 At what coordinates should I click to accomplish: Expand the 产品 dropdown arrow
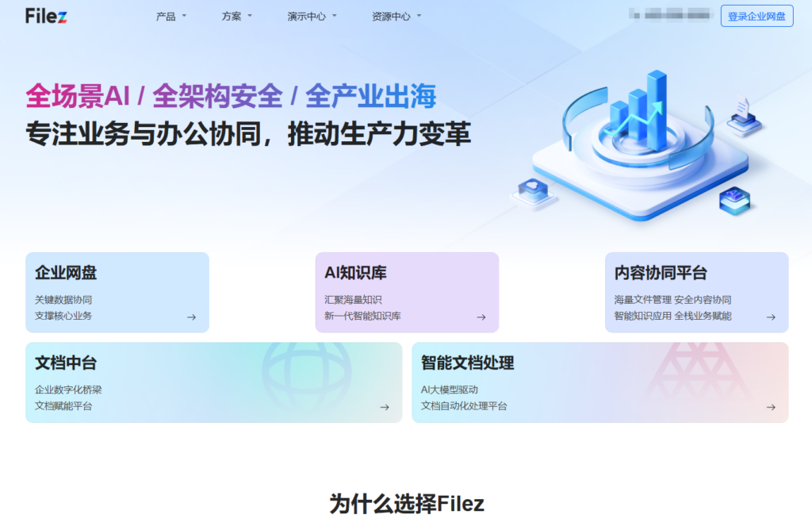(x=185, y=15)
